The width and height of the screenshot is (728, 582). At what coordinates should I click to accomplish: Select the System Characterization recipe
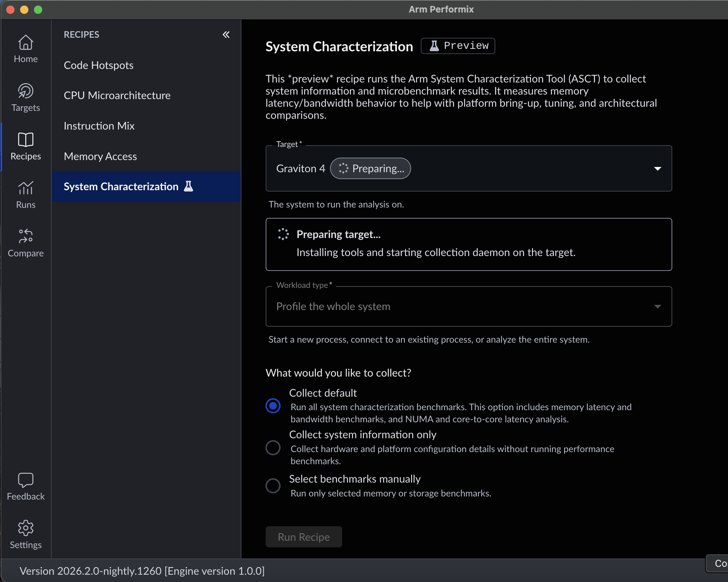point(146,186)
